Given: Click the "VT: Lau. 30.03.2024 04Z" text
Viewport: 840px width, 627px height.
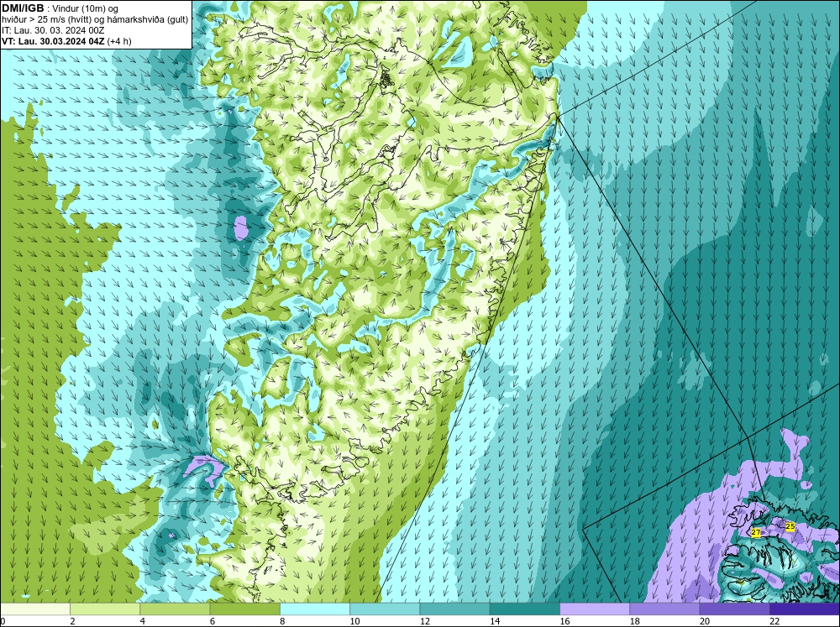Looking at the screenshot, I should (x=54, y=40).
